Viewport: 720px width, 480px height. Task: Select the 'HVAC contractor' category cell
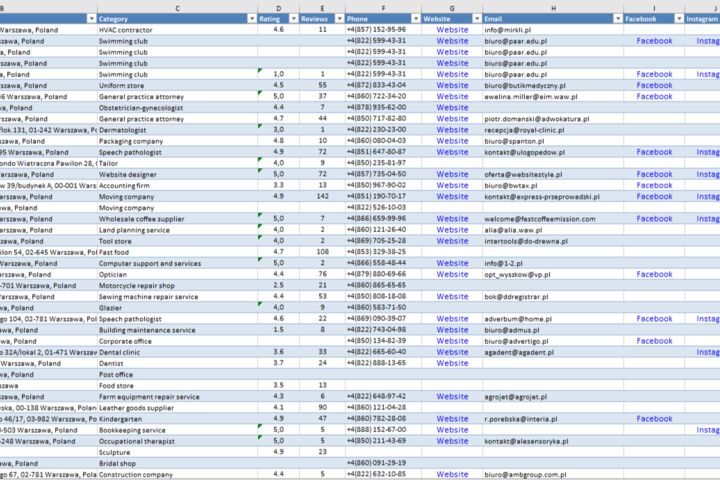tap(177, 30)
